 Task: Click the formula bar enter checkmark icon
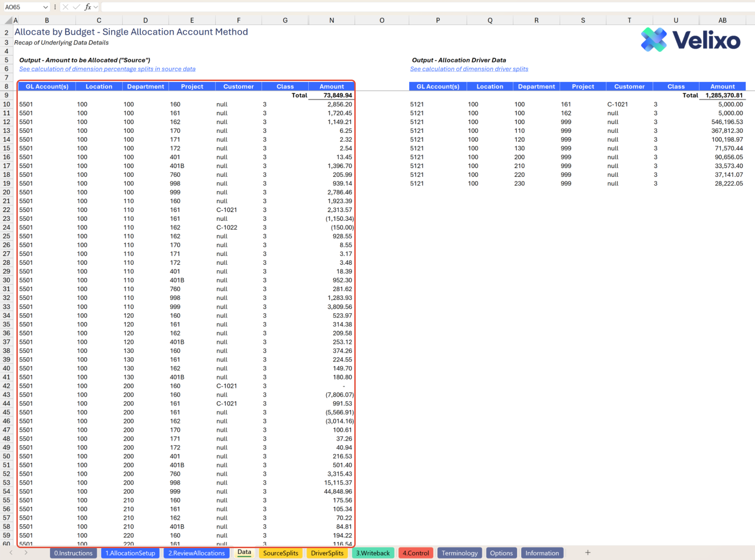(x=76, y=7)
